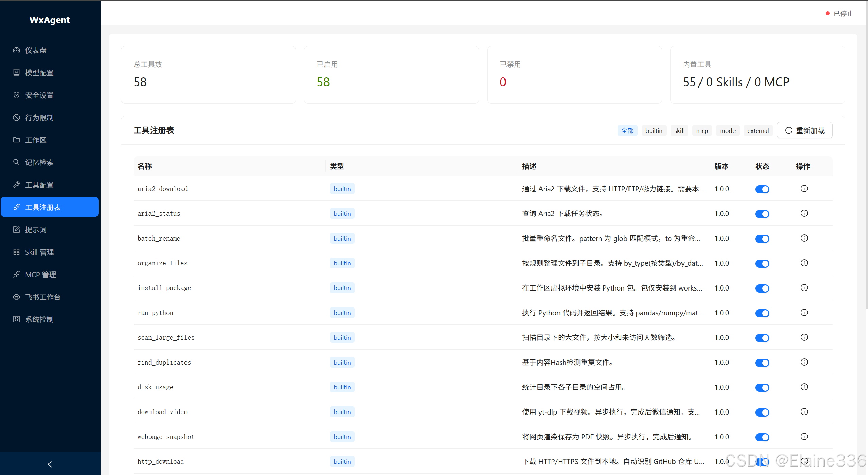Screen dimensions: 868x475
Task: Disable the run_python tool switch
Action: (762, 313)
